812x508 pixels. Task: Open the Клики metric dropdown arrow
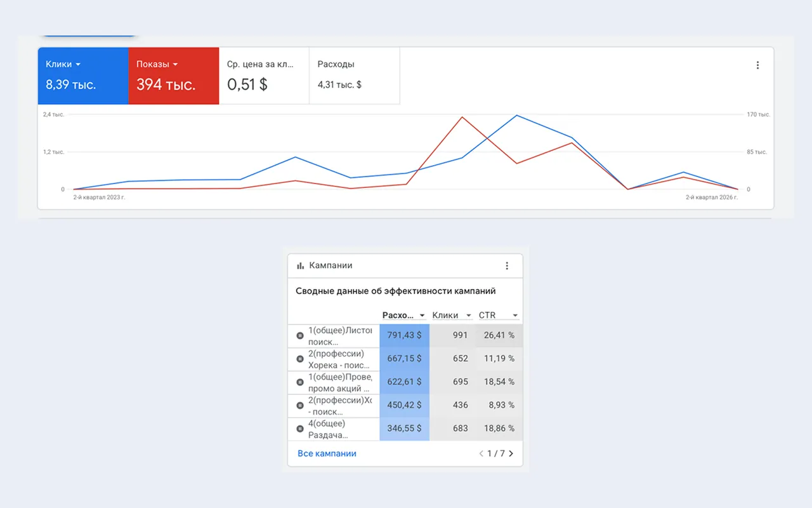[78, 65]
